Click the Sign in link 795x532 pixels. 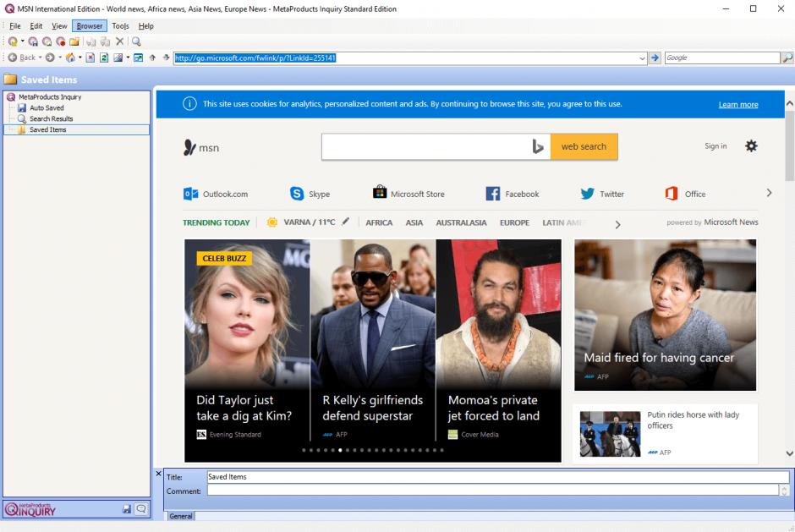click(x=715, y=146)
